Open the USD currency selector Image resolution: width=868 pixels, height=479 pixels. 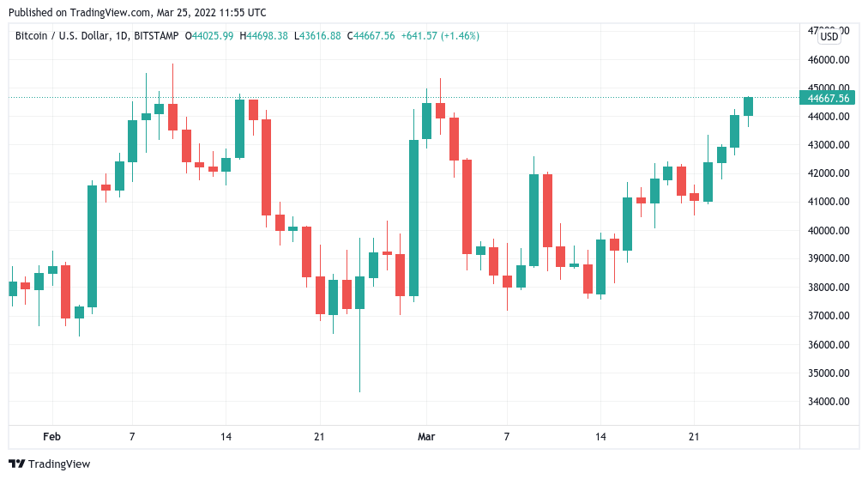point(829,36)
